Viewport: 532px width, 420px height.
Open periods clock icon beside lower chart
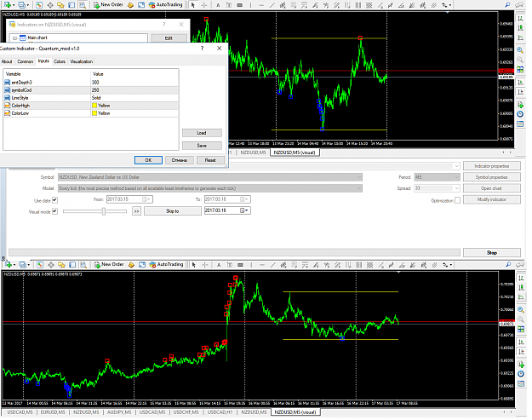click(x=521, y=374)
